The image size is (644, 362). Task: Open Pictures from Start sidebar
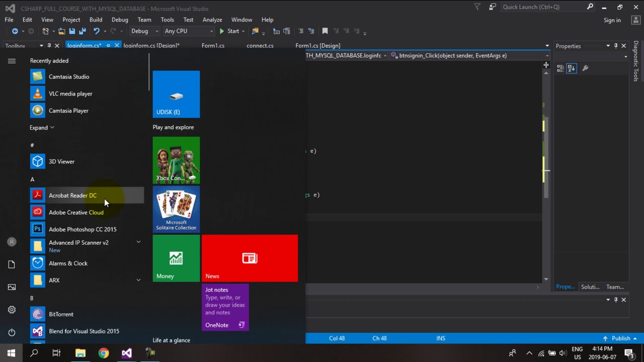(x=12, y=287)
